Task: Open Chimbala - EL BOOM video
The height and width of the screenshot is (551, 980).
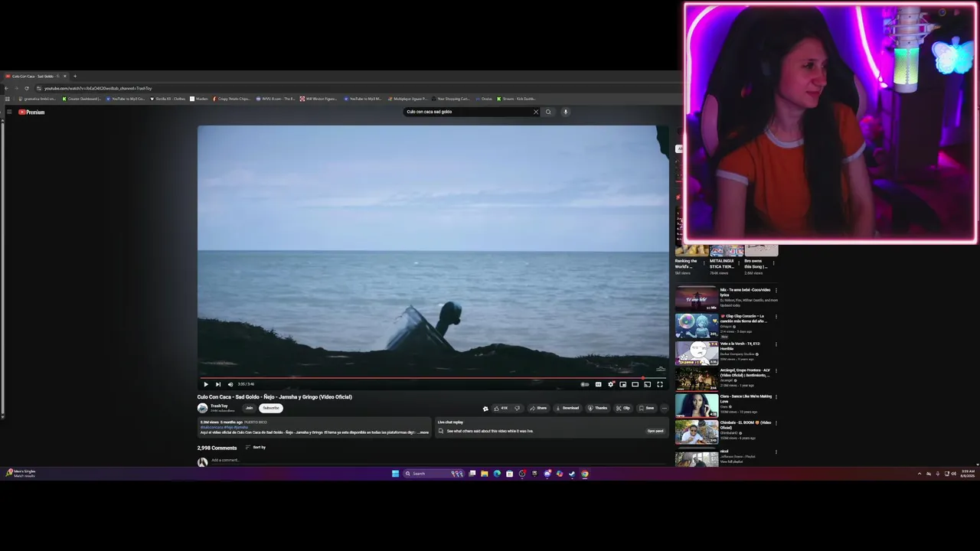Action: (696, 432)
